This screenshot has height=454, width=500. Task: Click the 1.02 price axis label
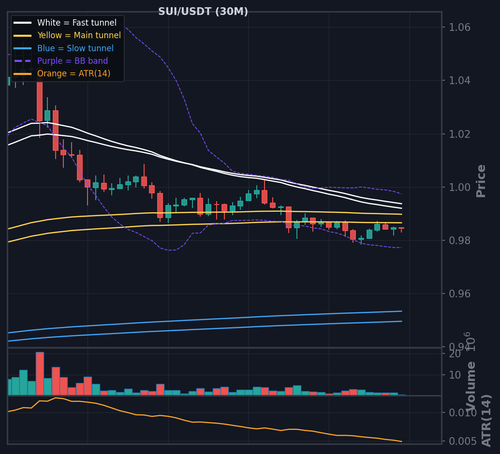[460, 134]
